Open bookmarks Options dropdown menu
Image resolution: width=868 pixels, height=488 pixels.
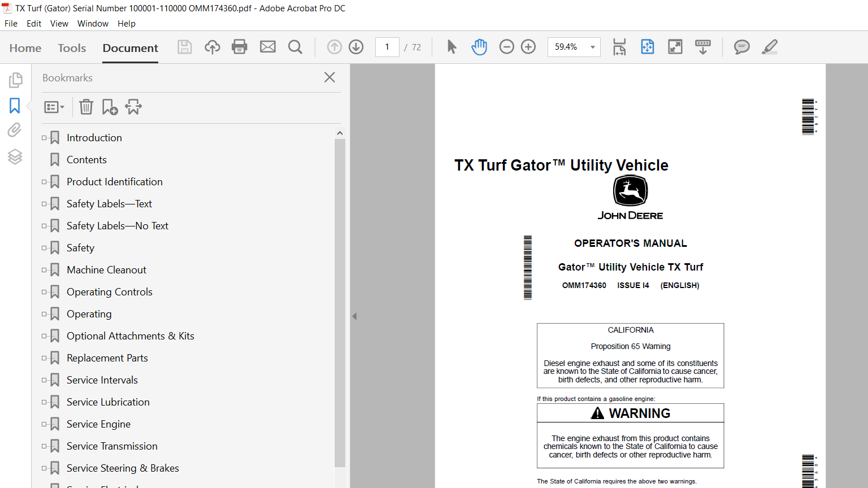point(54,107)
